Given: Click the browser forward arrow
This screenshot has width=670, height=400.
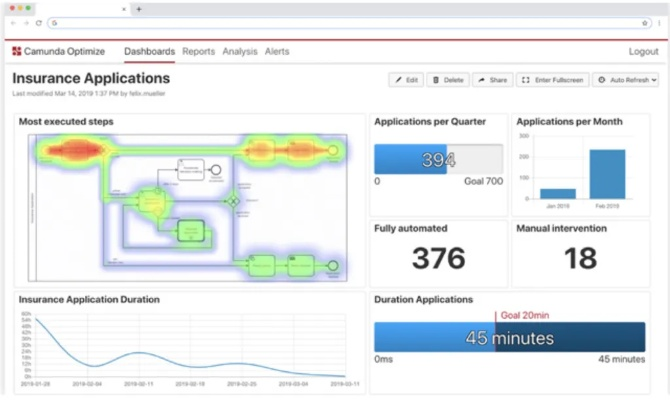Looking at the screenshot, I should click(25, 22).
